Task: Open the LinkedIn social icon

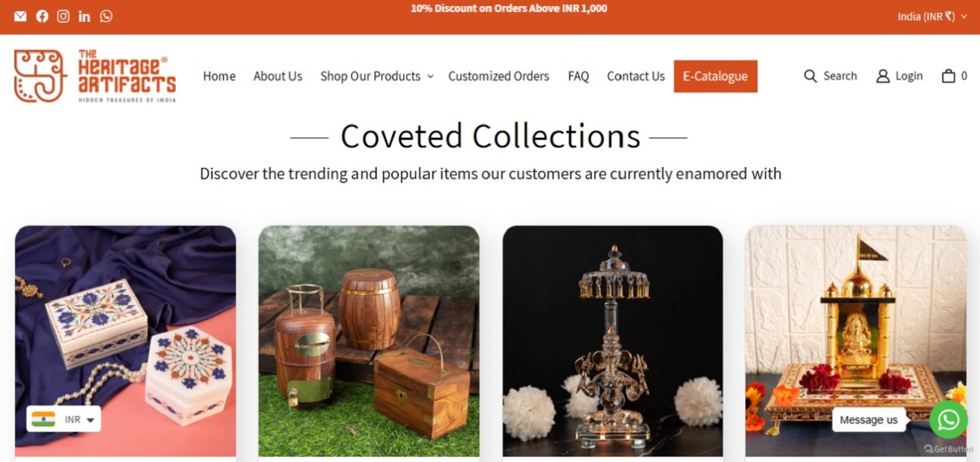Action: click(x=84, y=16)
